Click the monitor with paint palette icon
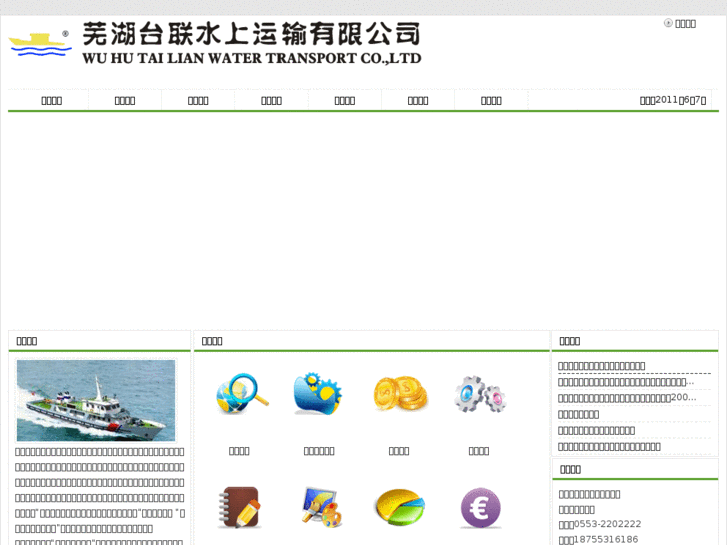This screenshot has height=545, width=727. click(321, 507)
